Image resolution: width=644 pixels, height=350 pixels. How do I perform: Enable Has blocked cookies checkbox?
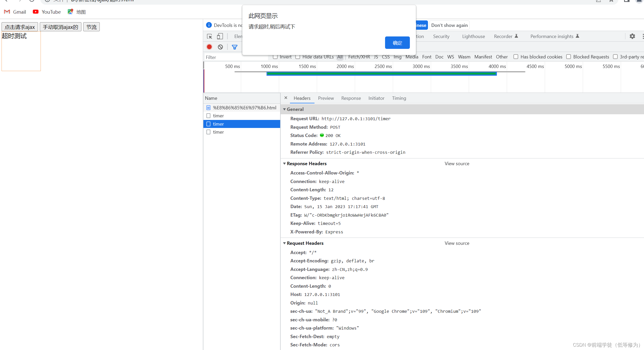pyautogui.click(x=516, y=57)
